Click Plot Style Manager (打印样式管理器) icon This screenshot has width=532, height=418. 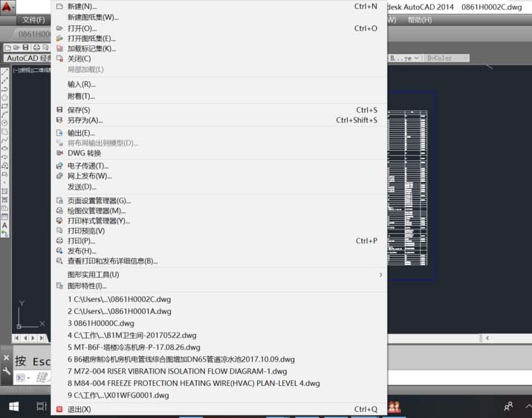coord(59,221)
